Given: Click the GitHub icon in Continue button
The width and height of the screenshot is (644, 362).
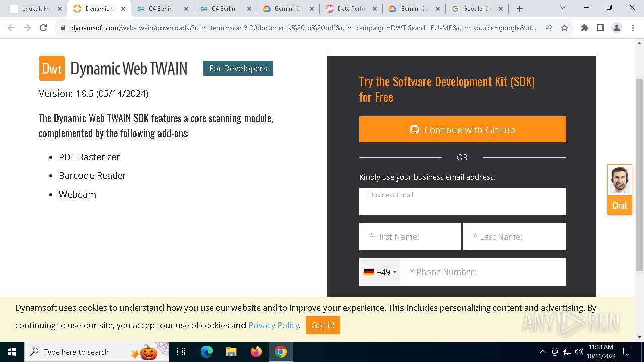Looking at the screenshot, I should 414,130.
